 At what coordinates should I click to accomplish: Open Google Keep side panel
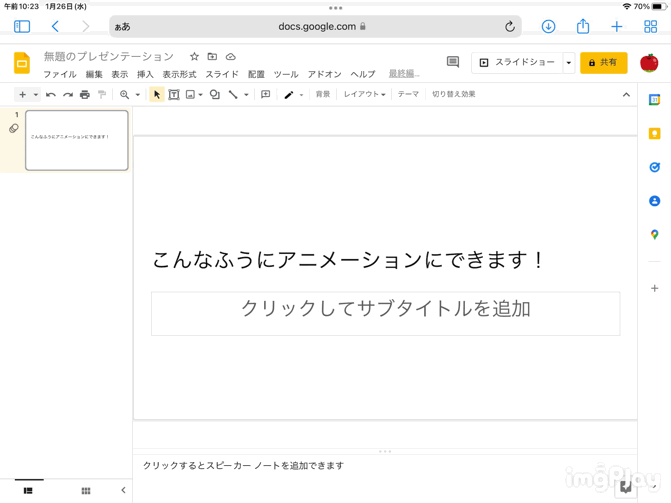(654, 134)
